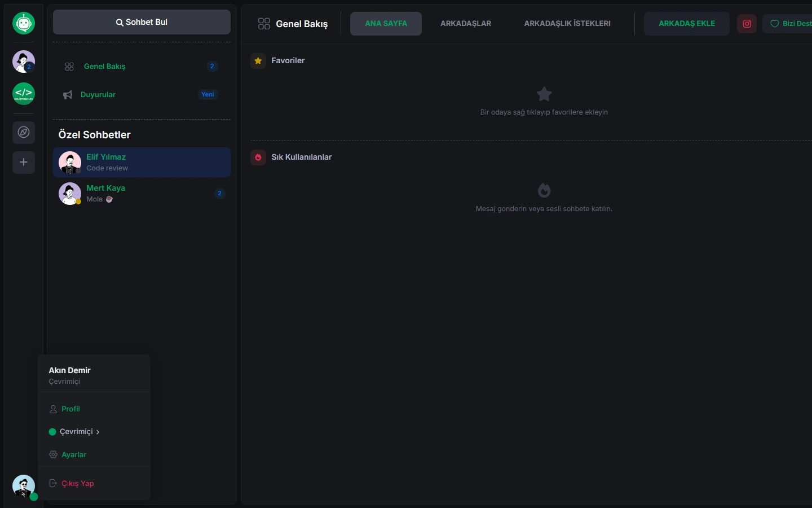Click the Sohbet Bul search field
Image resolution: width=812 pixels, height=508 pixels.
142,22
